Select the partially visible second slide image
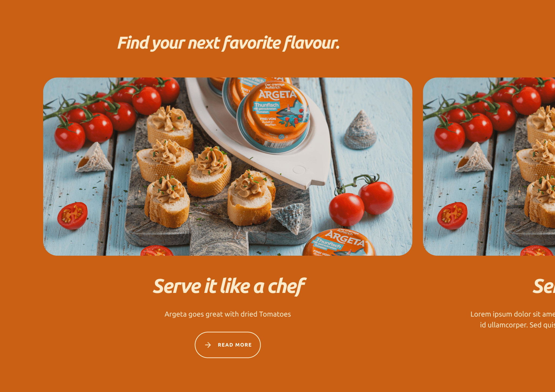Screen dimensions: 555x392 tap(489, 167)
